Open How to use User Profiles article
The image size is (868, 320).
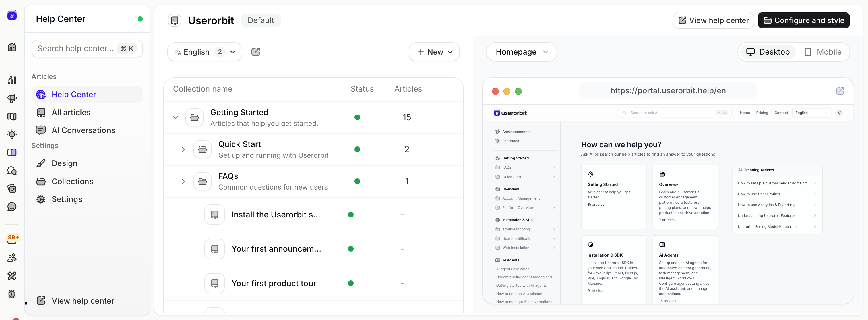[777, 194]
